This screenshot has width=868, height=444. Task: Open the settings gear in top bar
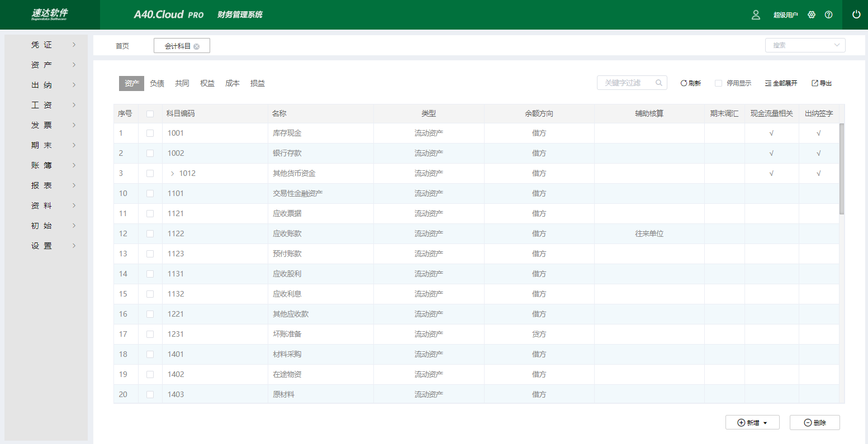click(812, 15)
